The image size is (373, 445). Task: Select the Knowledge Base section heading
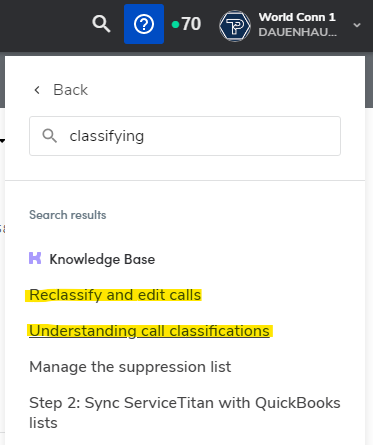coord(102,259)
